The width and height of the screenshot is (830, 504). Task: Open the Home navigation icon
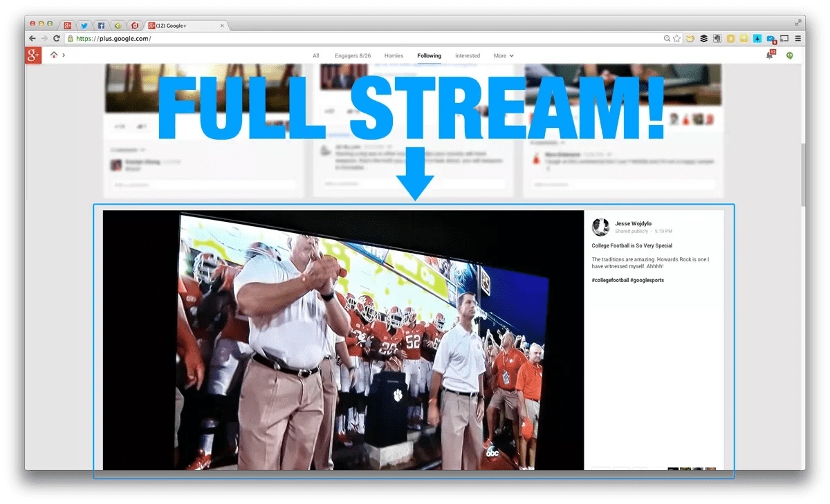pos(54,55)
